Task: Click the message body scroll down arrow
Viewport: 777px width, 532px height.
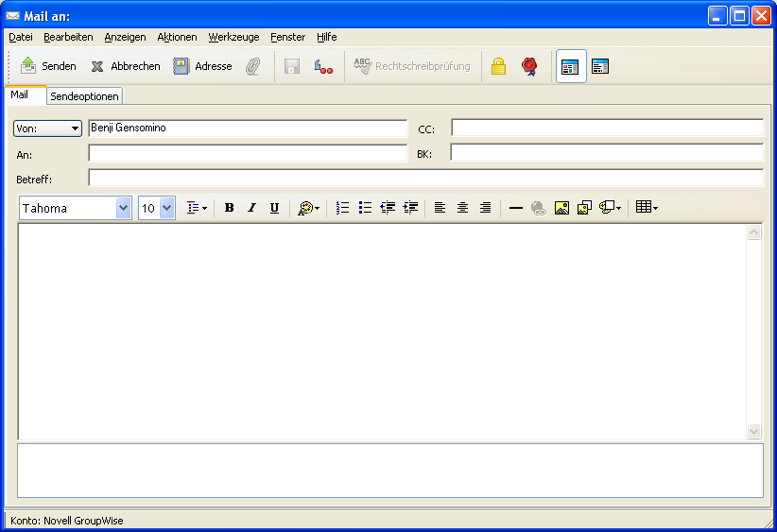Action: tap(753, 432)
